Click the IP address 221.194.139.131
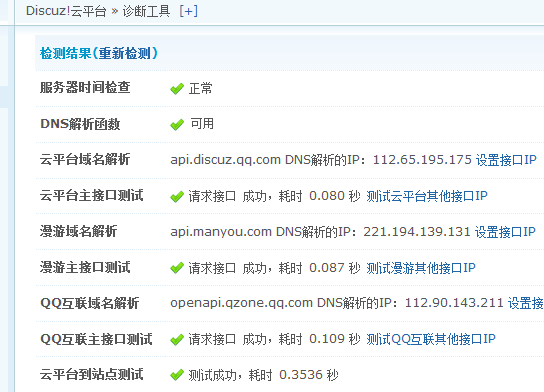544x392 pixels. coord(417,232)
